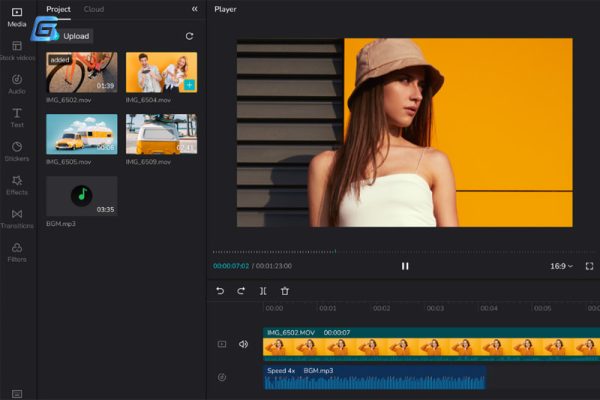Image resolution: width=600 pixels, height=400 pixels.
Task: Open the Filters panel
Action: 17,253
